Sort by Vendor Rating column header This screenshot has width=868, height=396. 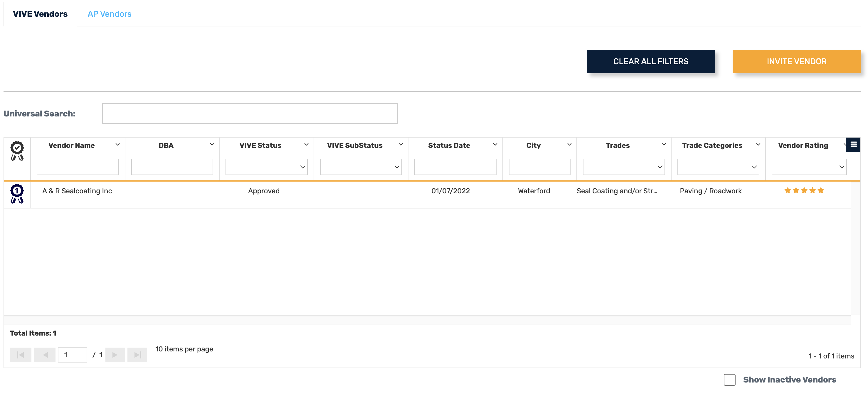click(803, 145)
